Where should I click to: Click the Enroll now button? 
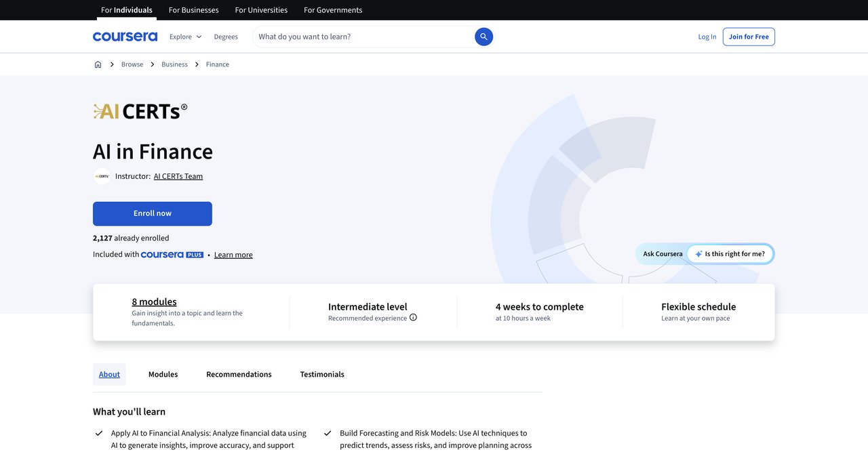(153, 213)
